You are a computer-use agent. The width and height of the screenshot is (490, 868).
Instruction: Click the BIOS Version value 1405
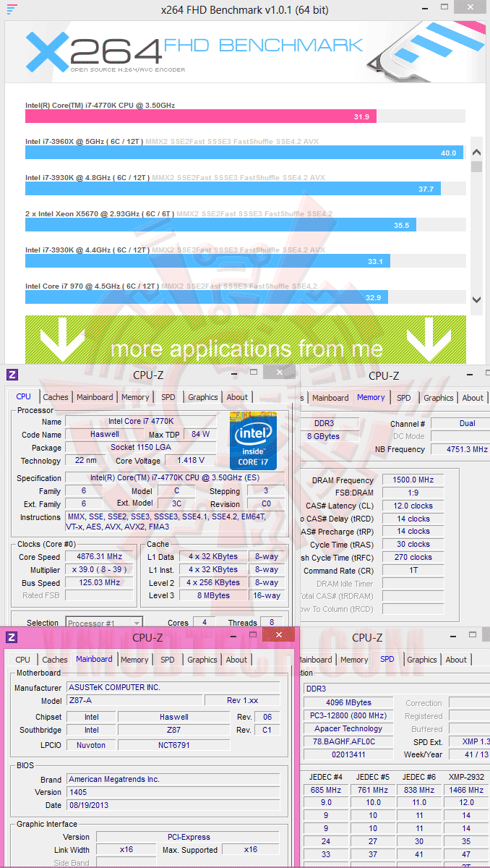[173, 792]
